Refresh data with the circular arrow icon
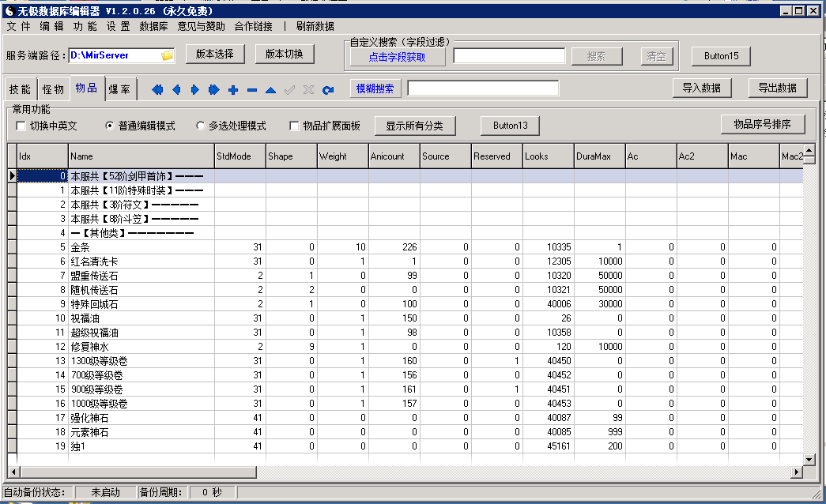This screenshot has width=826, height=504. [x=328, y=90]
